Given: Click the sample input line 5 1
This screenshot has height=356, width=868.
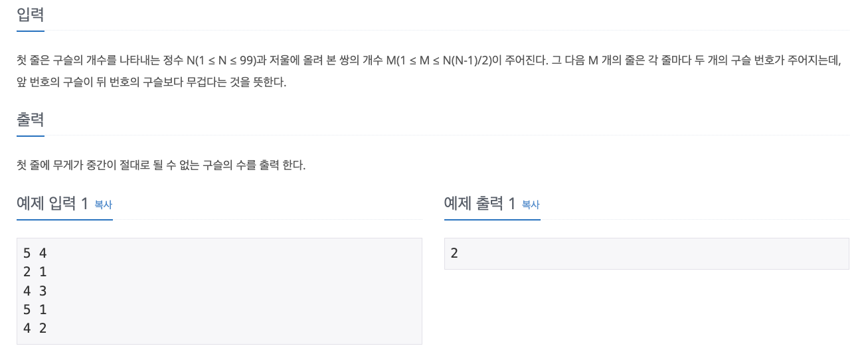Looking at the screenshot, I should tap(35, 309).
